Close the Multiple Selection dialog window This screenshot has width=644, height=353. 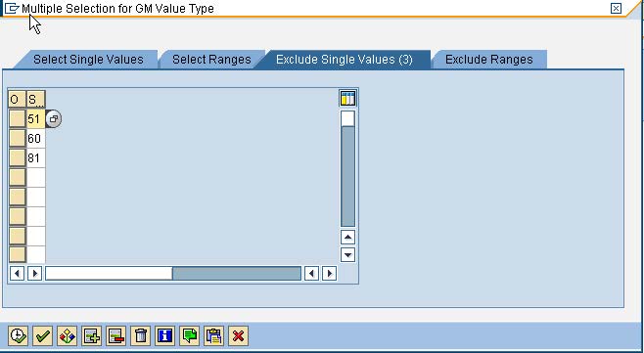click(616, 8)
